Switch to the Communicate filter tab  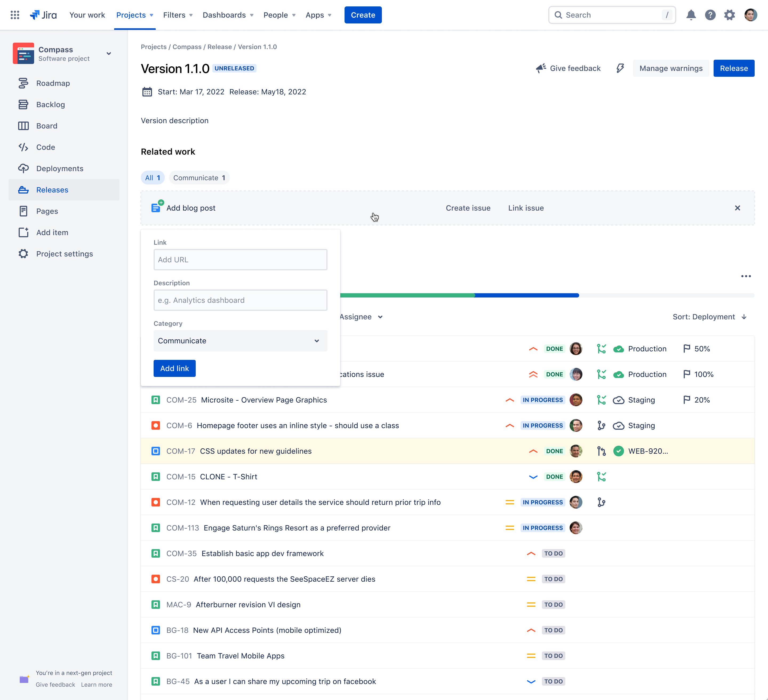click(199, 178)
